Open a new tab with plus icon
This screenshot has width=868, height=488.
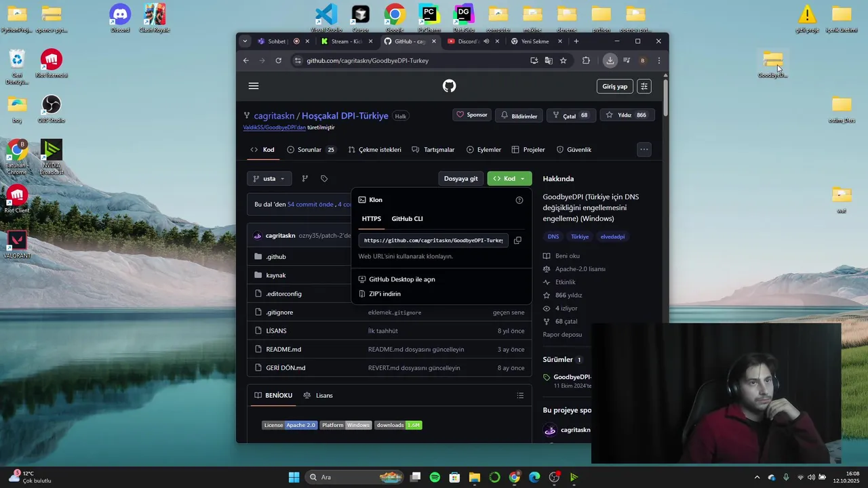click(x=576, y=41)
